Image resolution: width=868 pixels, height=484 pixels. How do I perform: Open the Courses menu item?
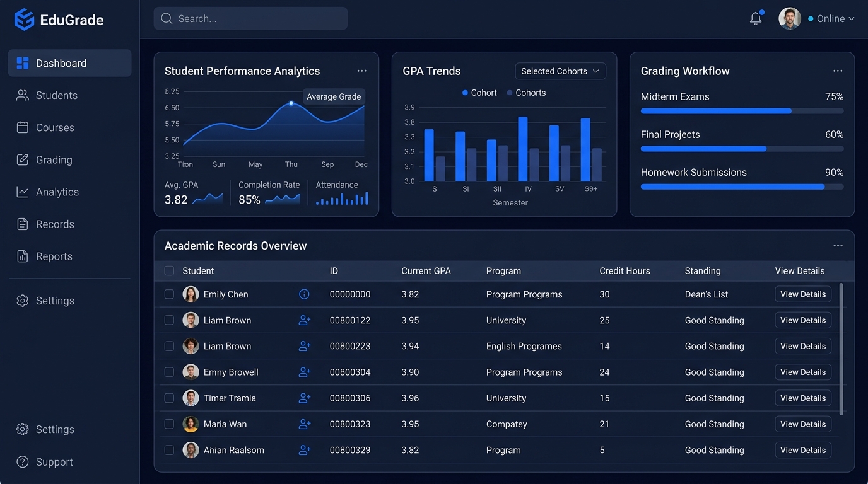click(69, 127)
